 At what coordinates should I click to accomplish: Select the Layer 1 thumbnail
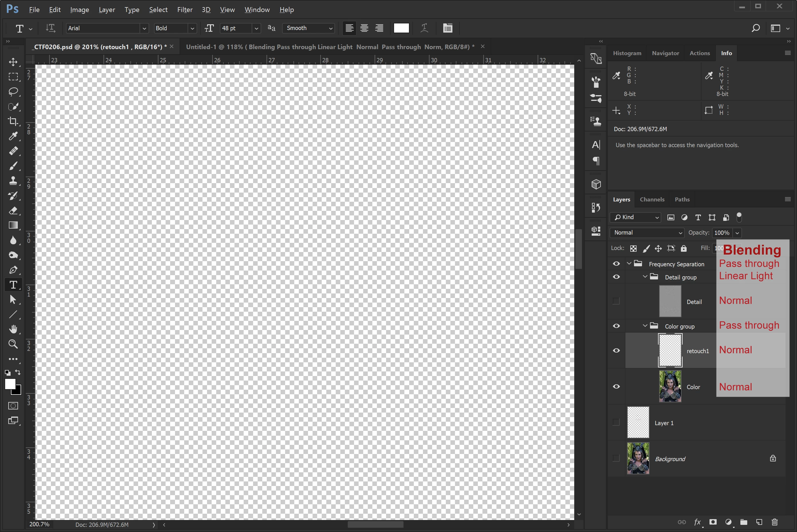click(x=638, y=422)
